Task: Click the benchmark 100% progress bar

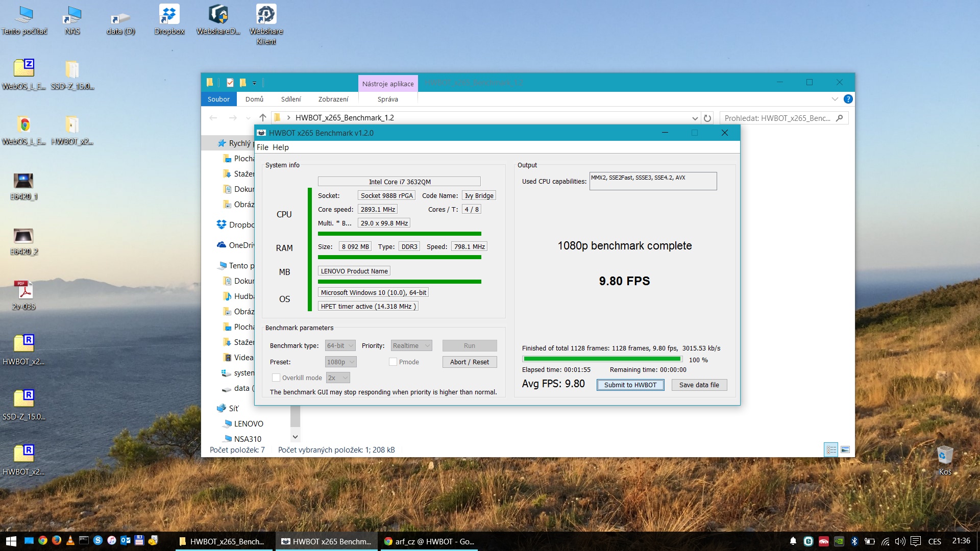Action: 602,359
